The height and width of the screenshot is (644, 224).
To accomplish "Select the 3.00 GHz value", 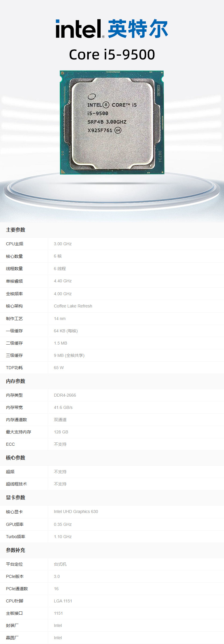I will click(x=63, y=244).
